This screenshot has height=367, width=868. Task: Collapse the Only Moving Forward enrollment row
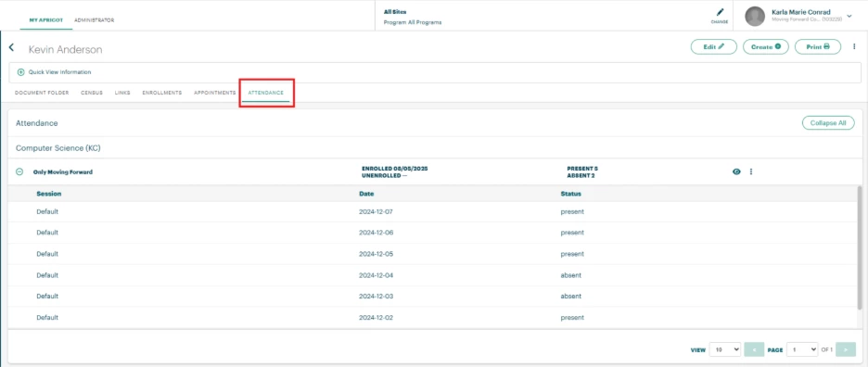coord(19,171)
